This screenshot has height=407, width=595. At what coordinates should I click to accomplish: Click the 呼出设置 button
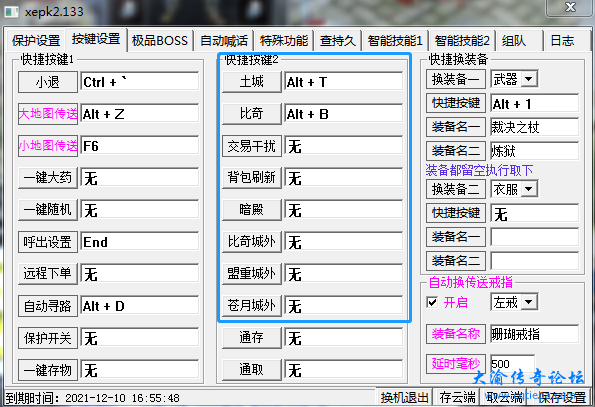tap(48, 242)
